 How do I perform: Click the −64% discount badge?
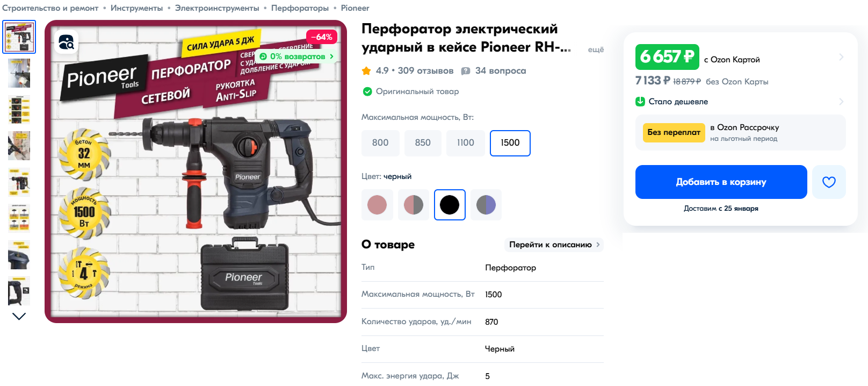point(322,37)
